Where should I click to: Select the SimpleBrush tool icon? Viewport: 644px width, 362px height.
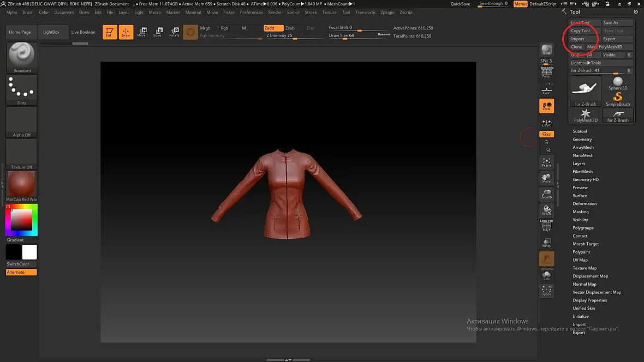point(618,99)
